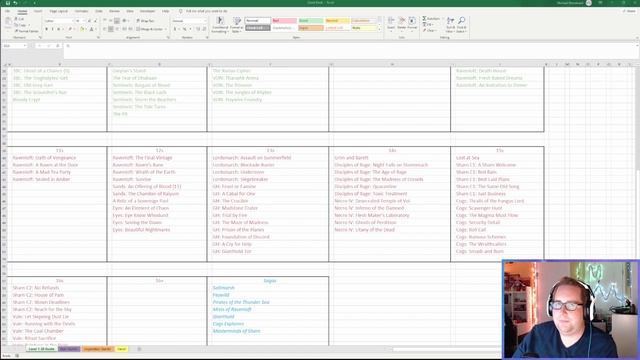Viewport: 640px width, 360px height.
Task: Click the vertical scrollbar
Action: [x=638, y=163]
